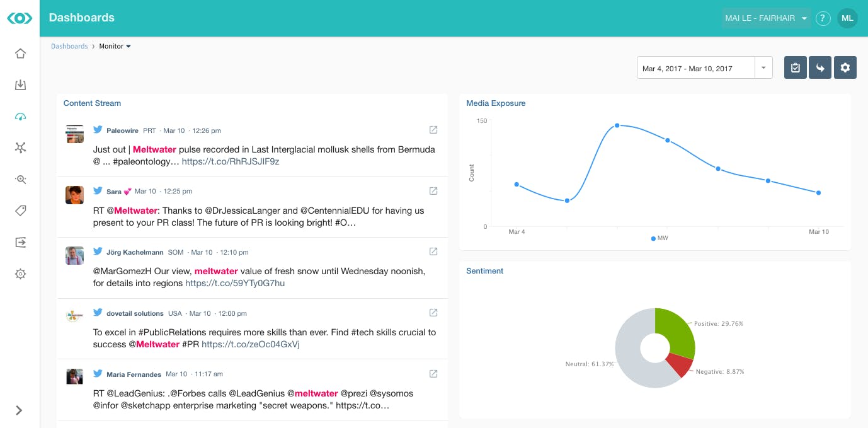This screenshot has width=868, height=428.
Task: Click Twitter bird icon beside Maria Fernandes
Action: (x=98, y=373)
